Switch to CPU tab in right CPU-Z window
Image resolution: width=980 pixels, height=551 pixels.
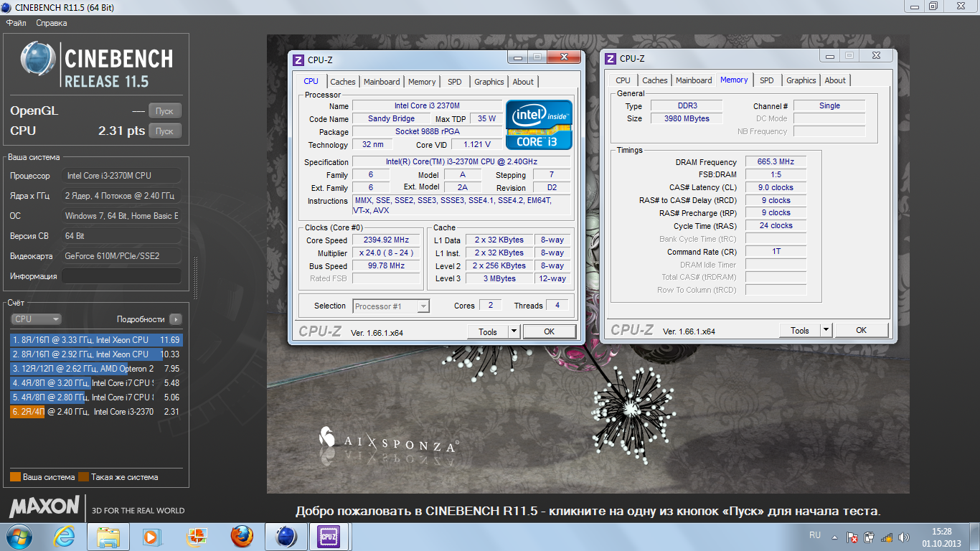(x=623, y=80)
